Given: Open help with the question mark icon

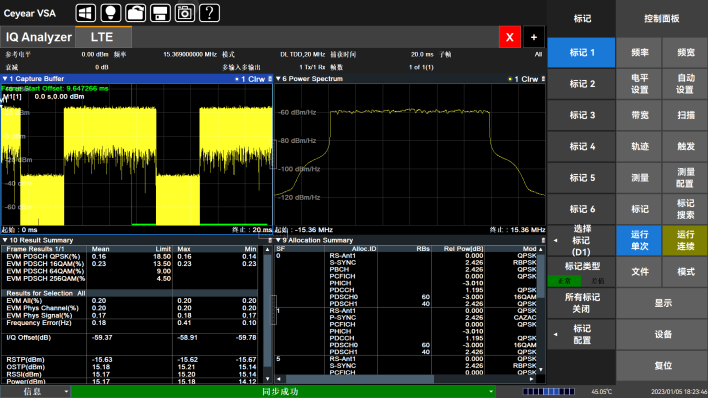Looking at the screenshot, I should (210, 13).
